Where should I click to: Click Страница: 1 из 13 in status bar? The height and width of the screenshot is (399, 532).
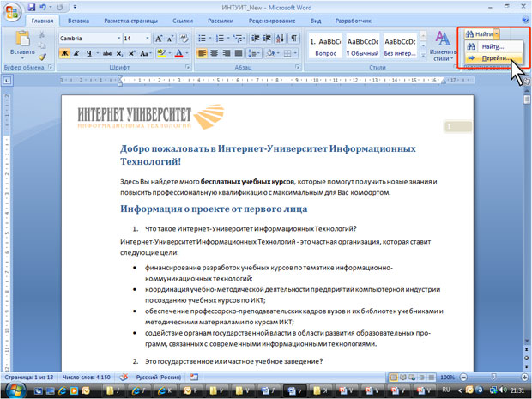pos(29,377)
